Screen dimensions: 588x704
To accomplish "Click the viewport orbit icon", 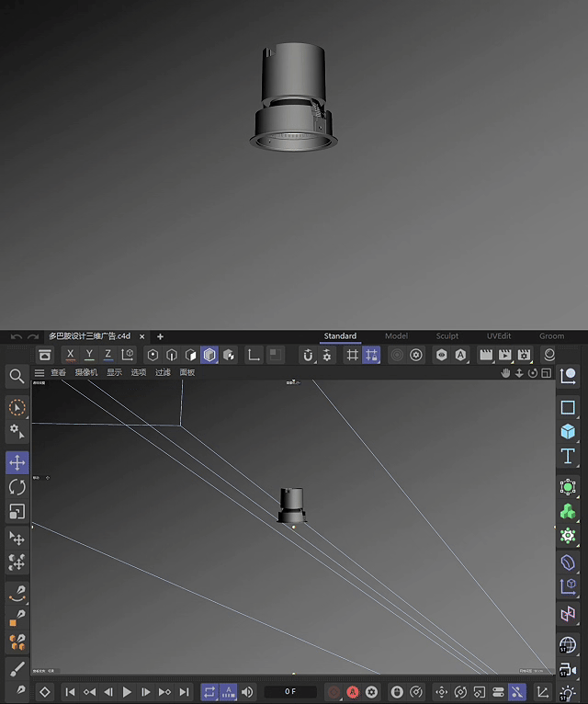I will pos(533,373).
